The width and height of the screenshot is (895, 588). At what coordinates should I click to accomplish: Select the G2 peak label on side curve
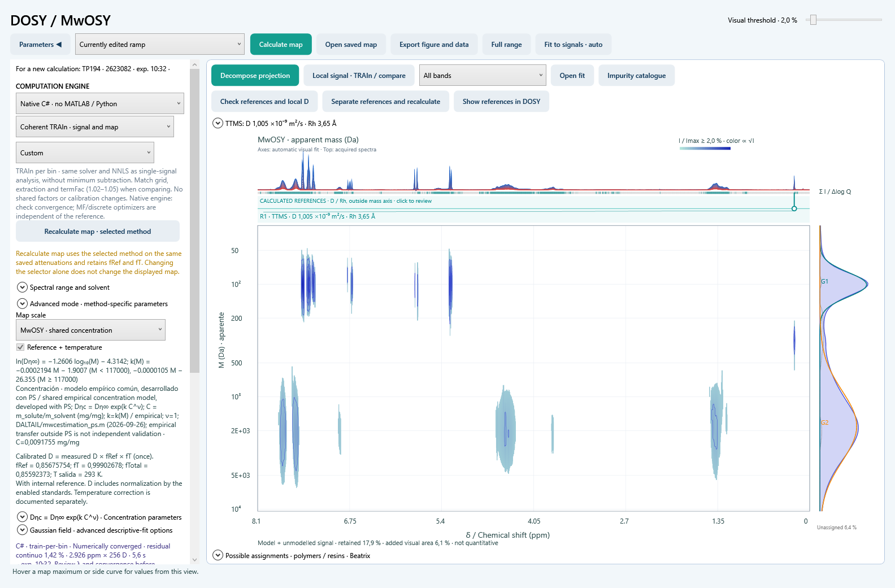click(x=824, y=423)
